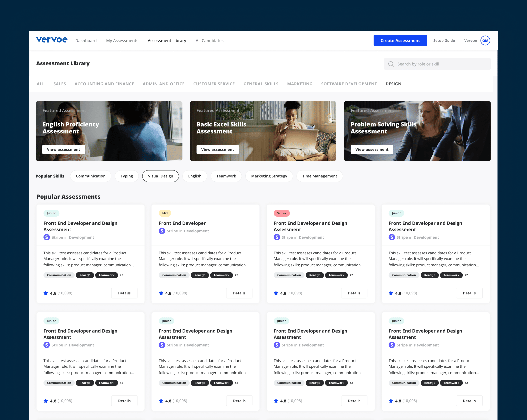Viewport: 527px width, 420px height.
Task: Select the SALES category tab
Action: (60, 84)
